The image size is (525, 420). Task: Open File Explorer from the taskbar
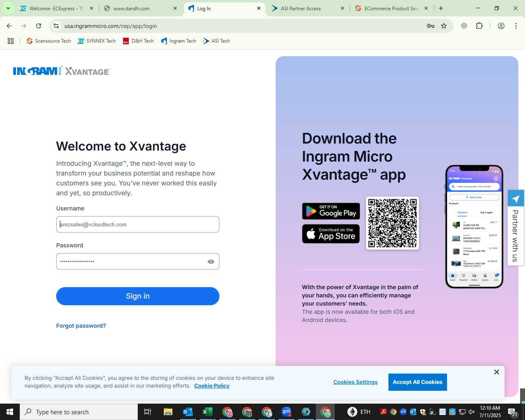(x=168, y=412)
